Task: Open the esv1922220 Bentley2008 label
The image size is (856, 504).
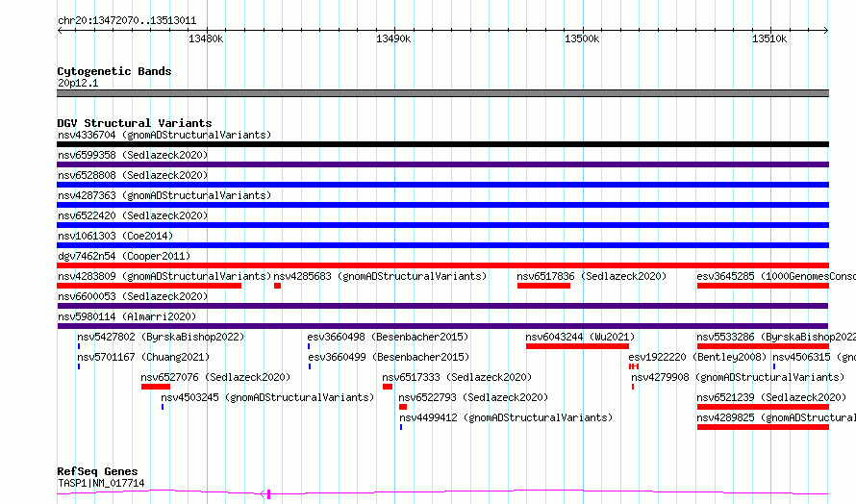Action: (697, 357)
